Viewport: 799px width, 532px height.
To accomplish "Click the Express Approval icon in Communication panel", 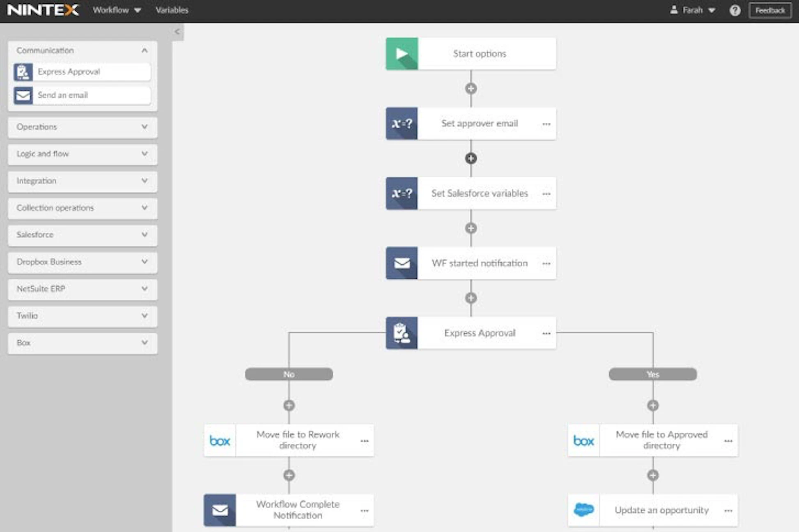I will (23, 72).
